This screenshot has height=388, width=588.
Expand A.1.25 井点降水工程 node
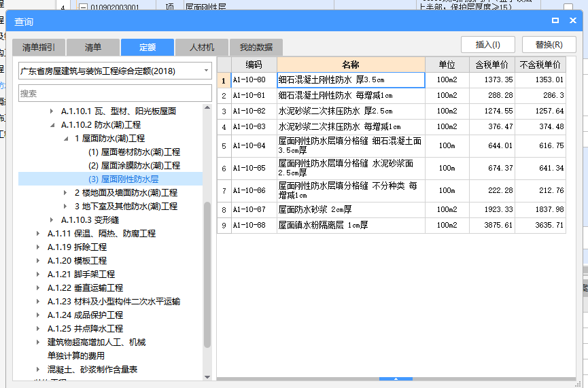(x=38, y=328)
